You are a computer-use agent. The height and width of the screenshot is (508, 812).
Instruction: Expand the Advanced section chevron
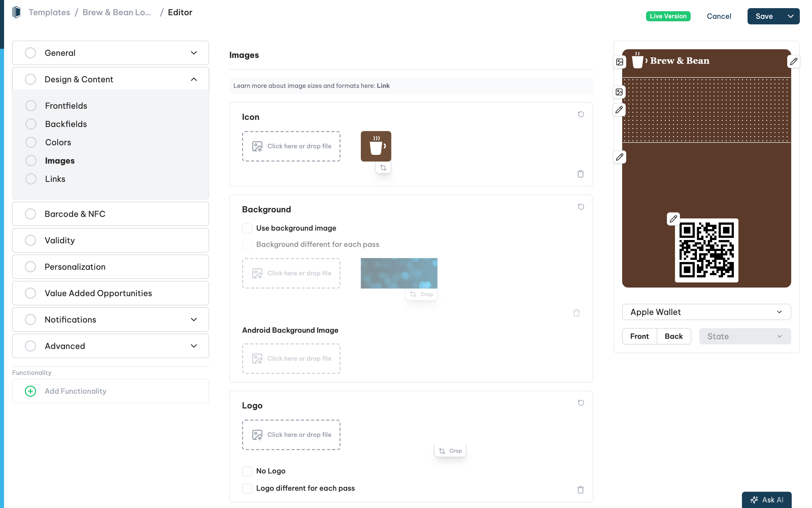194,346
